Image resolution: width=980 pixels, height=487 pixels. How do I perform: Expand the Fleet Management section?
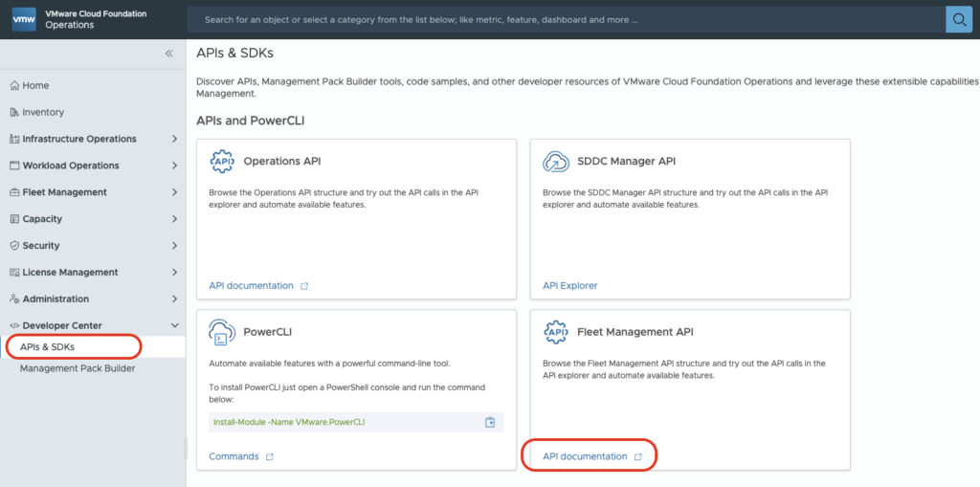174,192
